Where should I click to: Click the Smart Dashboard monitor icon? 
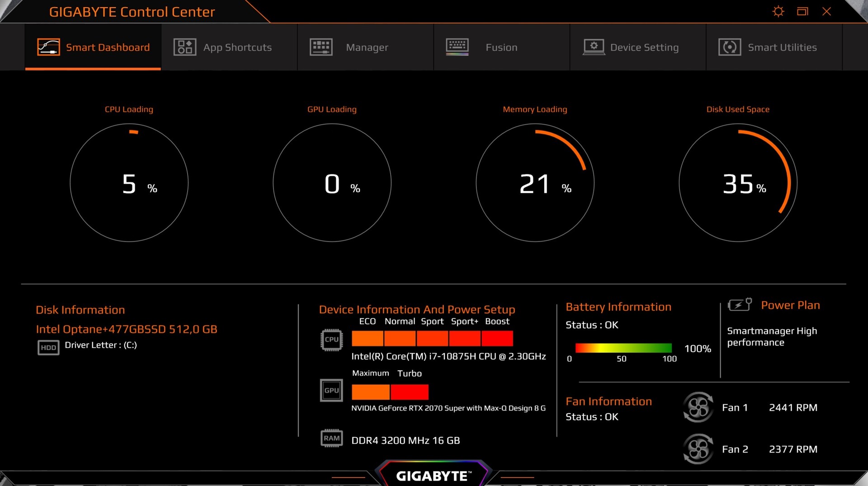48,47
